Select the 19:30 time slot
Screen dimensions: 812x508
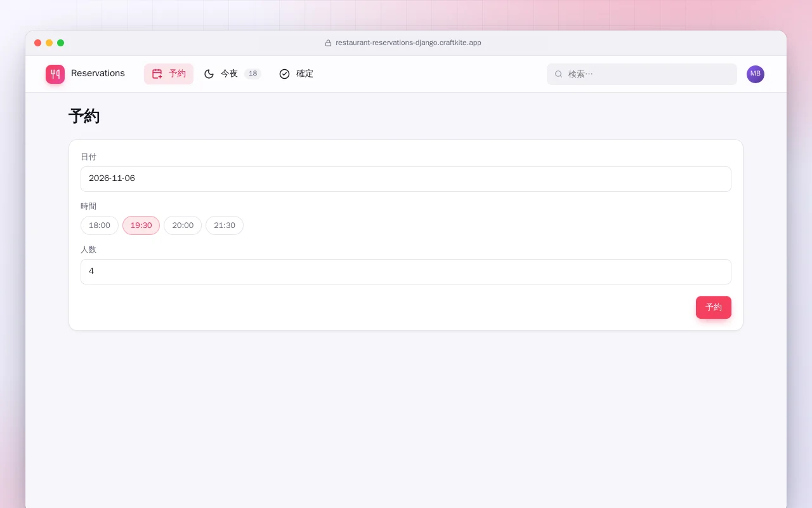[x=141, y=225]
